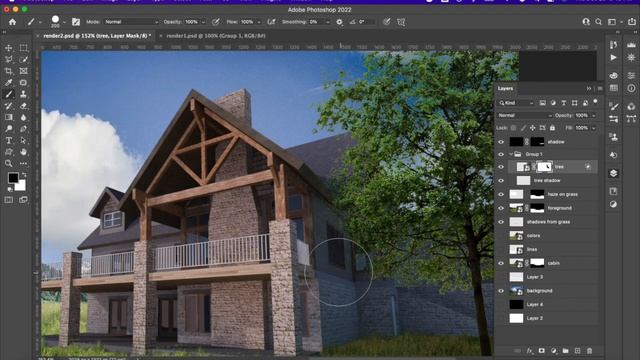The width and height of the screenshot is (640, 360).
Task: Select the Path Selection tool
Action: tap(24, 140)
